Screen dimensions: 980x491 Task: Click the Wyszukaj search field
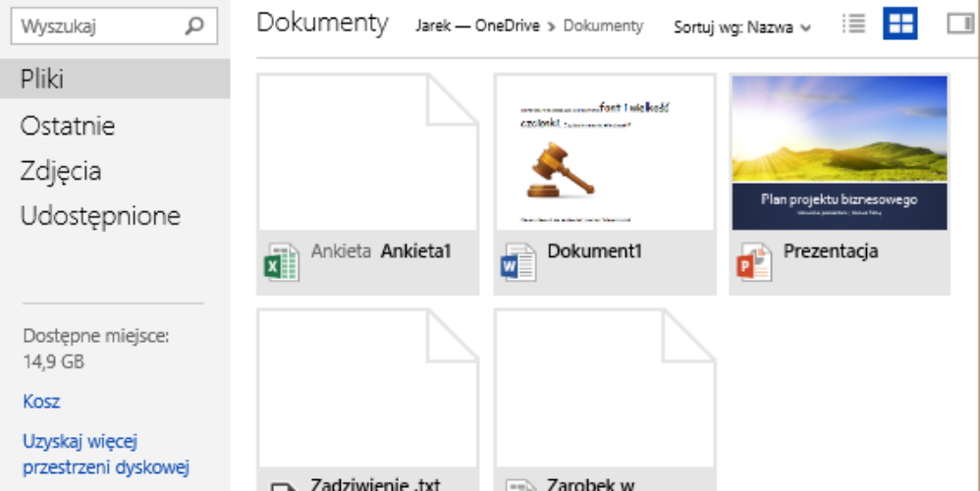click(114, 27)
